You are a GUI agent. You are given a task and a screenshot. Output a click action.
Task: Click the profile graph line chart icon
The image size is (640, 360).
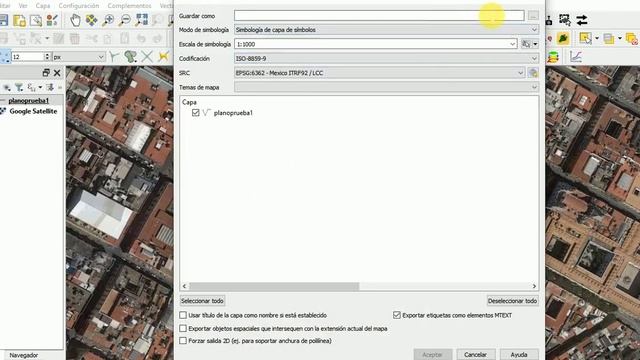point(576,57)
